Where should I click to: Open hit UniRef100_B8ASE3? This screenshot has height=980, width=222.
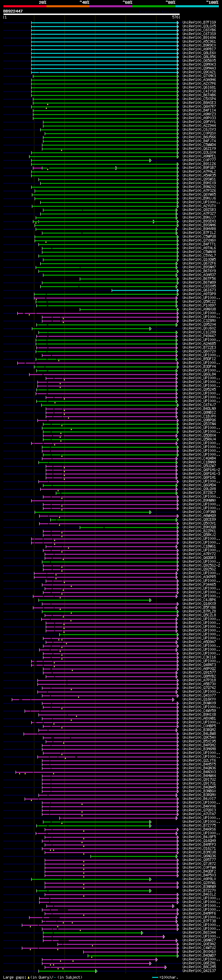coord(199,103)
